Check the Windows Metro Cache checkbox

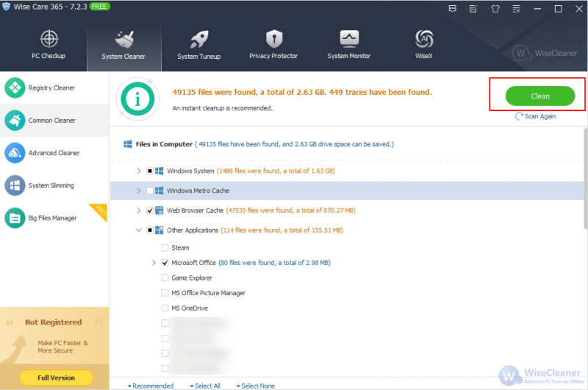150,191
